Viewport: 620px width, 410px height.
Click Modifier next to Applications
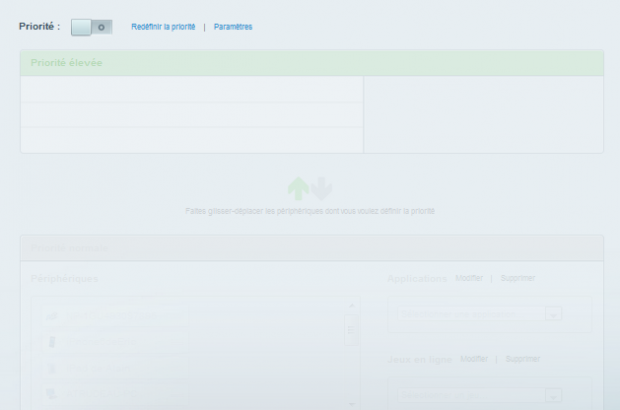click(x=469, y=278)
